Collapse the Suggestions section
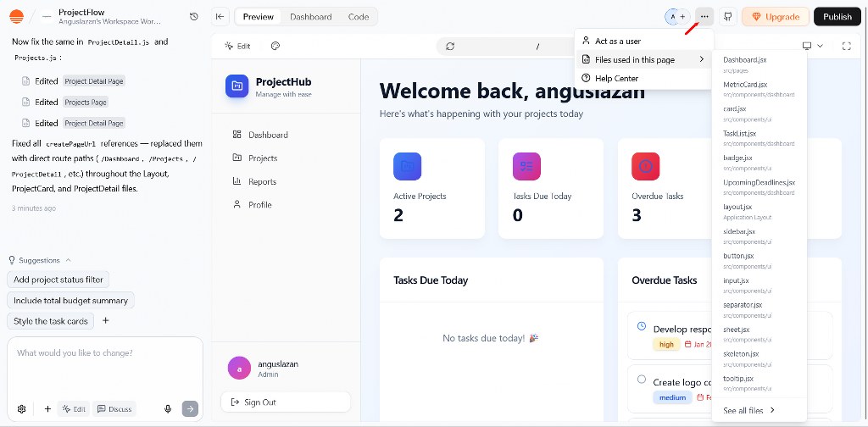The image size is (868, 427). 40,260
